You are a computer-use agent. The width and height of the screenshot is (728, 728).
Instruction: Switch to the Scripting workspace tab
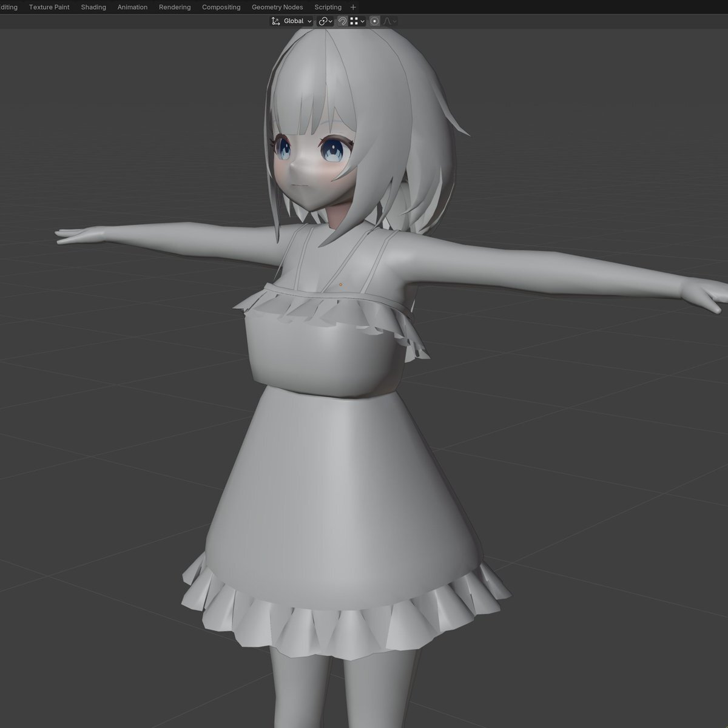[328, 7]
